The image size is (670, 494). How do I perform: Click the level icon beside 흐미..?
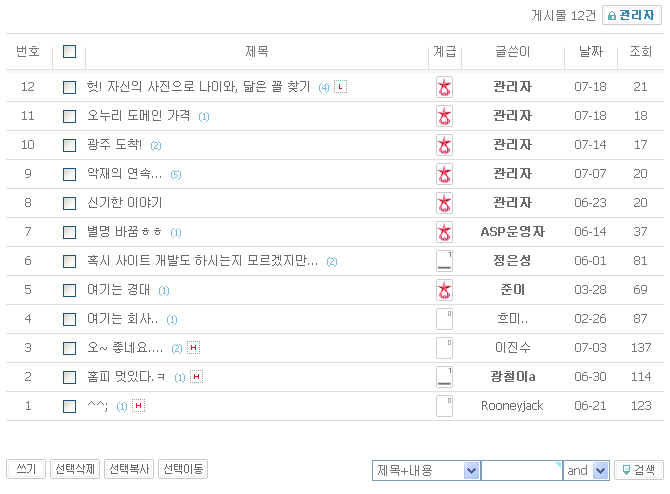click(x=444, y=319)
